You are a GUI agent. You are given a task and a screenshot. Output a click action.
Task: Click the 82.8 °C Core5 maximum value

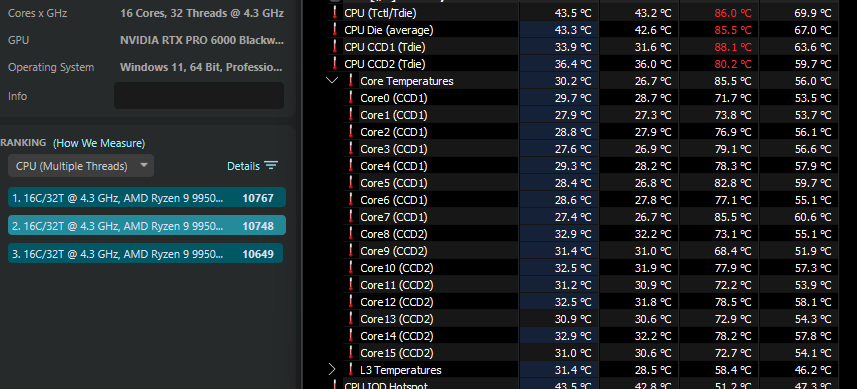[732, 183]
